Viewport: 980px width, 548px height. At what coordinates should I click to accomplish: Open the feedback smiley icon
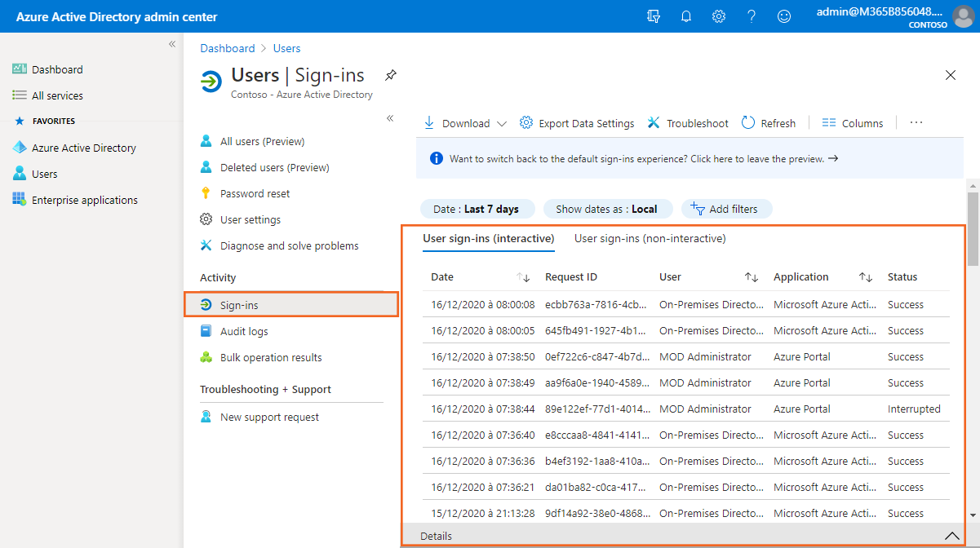(x=784, y=16)
